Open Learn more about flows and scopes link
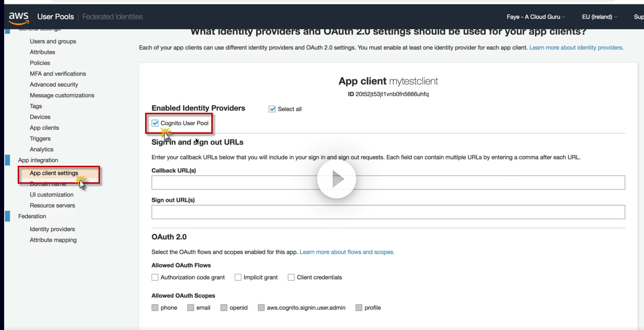This screenshot has height=330, width=644. (x=347, y=252)
